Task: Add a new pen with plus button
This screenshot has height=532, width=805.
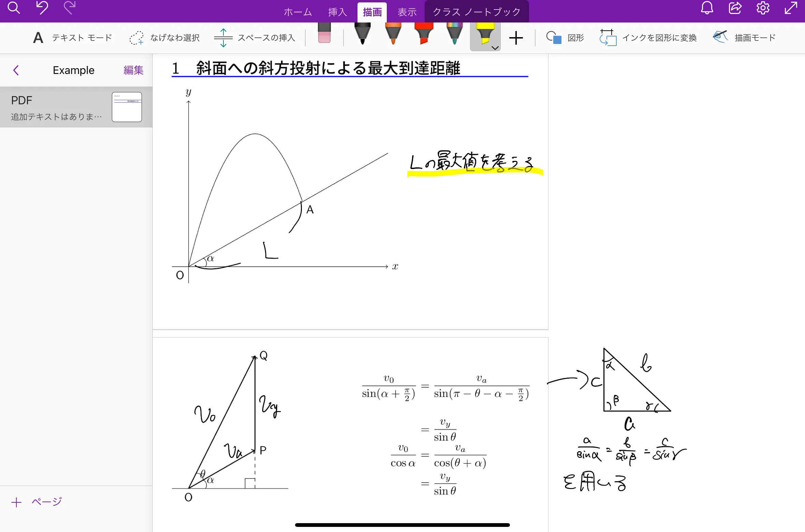Action: pos(516,38)
